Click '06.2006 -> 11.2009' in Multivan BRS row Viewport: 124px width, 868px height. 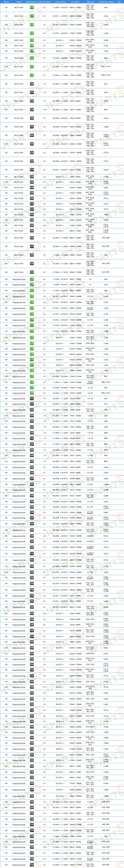coord(60,109)
